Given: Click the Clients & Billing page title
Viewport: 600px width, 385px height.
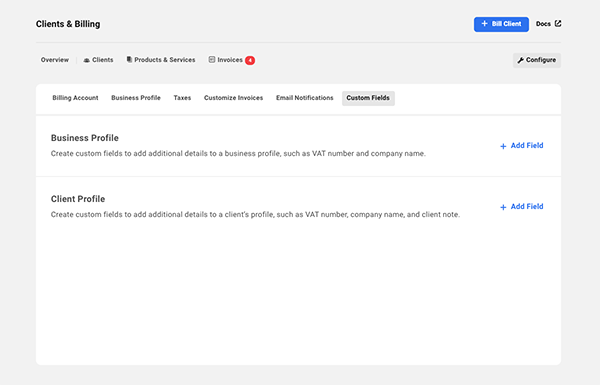Looking at the screenshot, I should 68,24.
